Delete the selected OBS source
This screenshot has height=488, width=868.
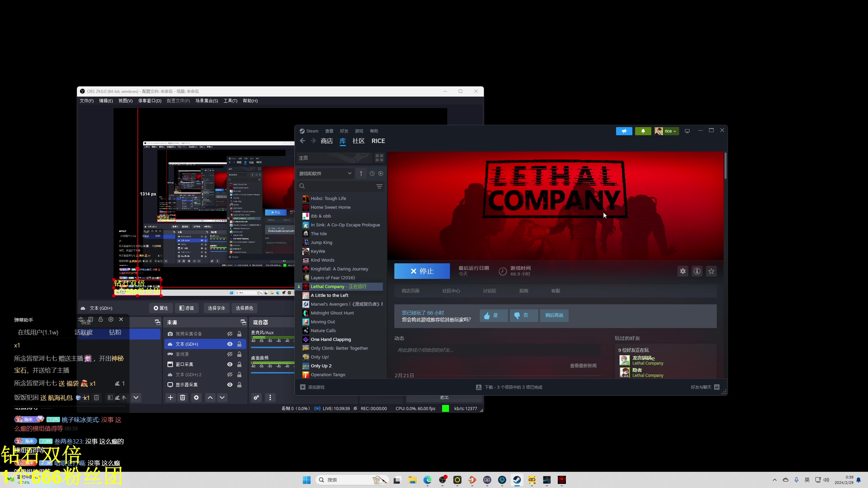pyautogui.click(x=183, y=398)
